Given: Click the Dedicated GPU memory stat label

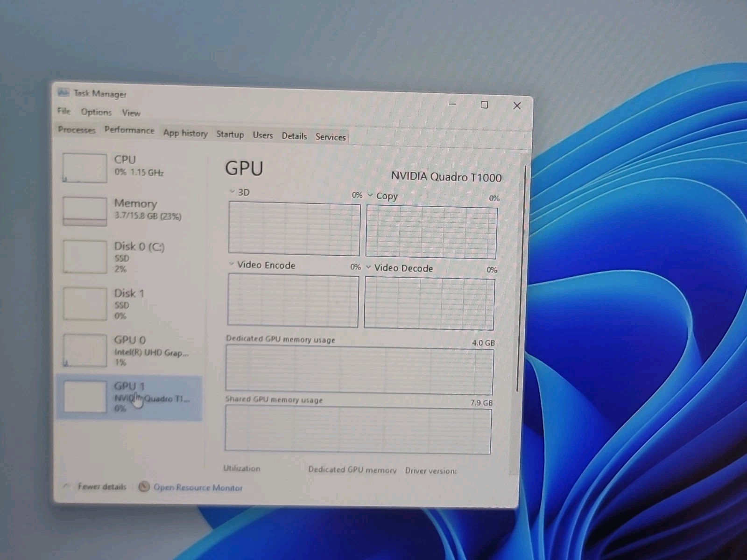Looking at the screenshot, I should [352, 469].
